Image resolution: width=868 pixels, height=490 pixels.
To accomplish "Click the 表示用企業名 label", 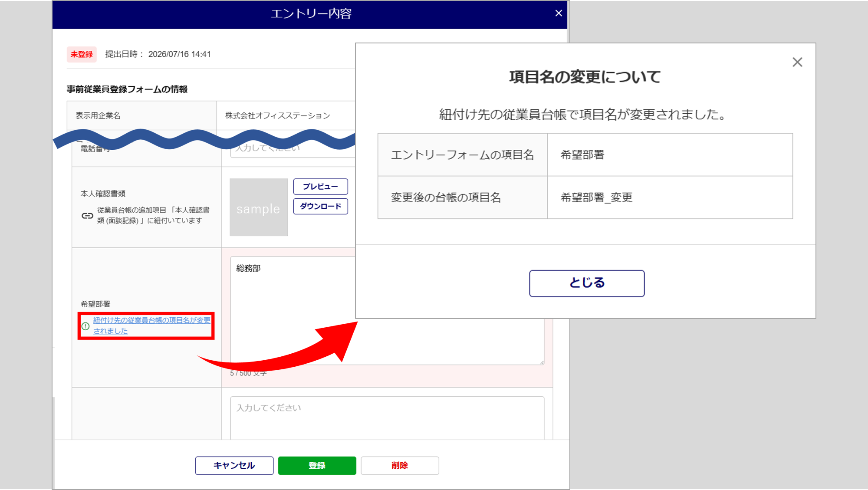I will [x=98, y=115].
